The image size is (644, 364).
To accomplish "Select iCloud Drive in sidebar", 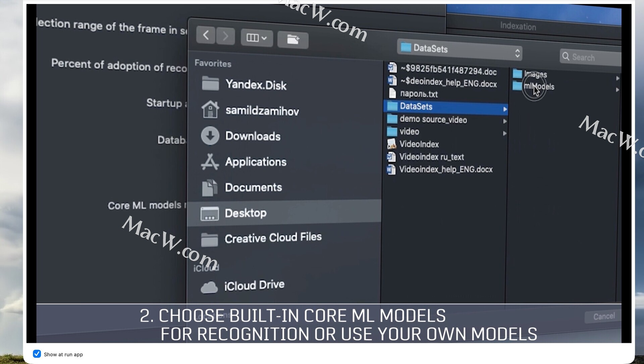I will [x=254, y=285].
